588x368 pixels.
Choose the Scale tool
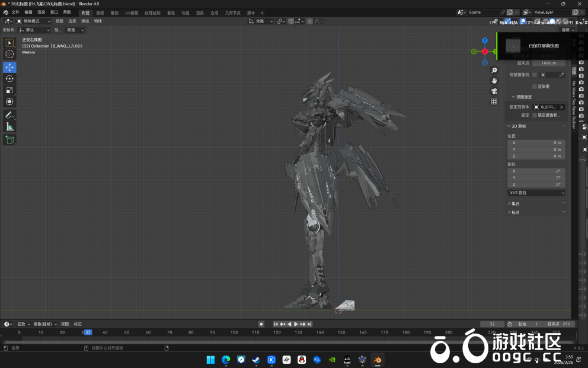point(9,90)
